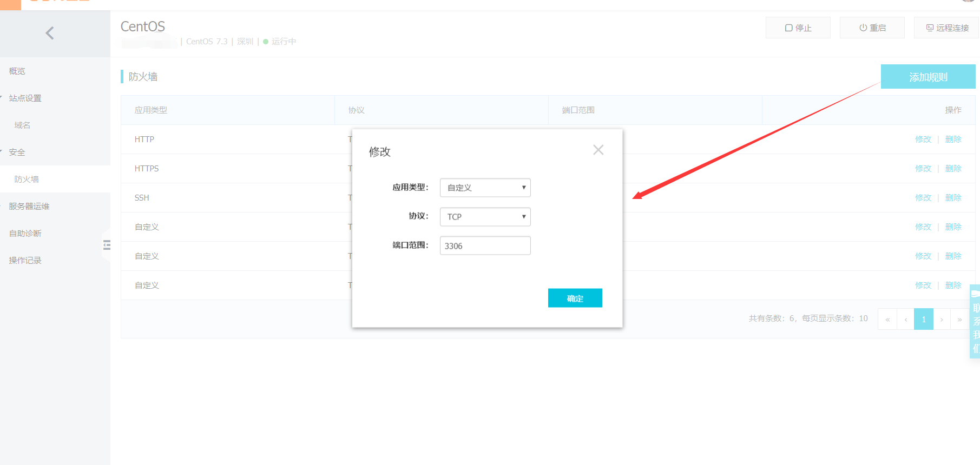The width and height of the screenshot is (980, 465).
Task: Close the 修改 dialog with X
Action: point(598,150)
